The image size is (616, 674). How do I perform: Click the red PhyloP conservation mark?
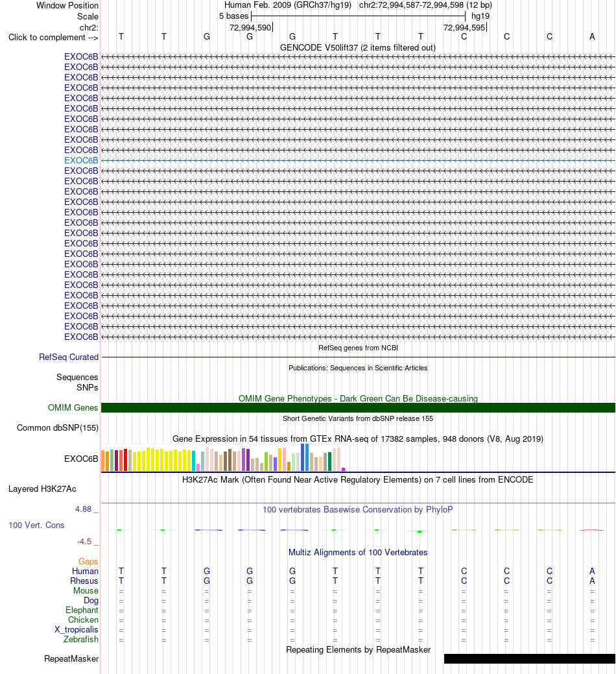592,530
